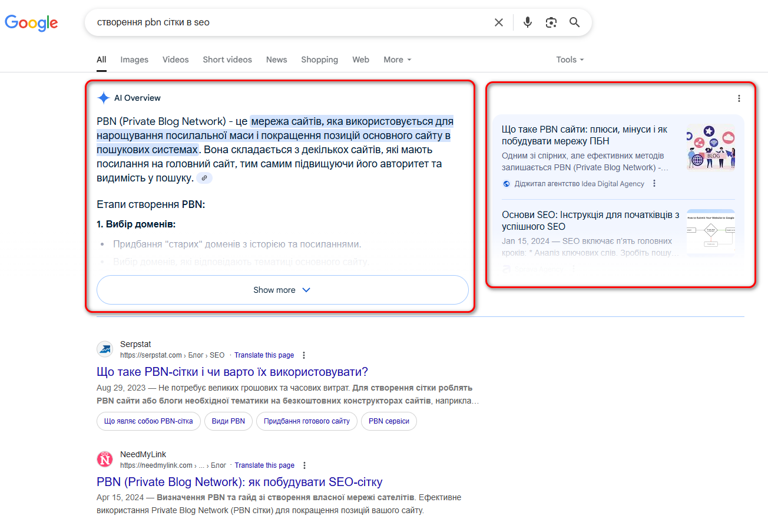Screen dimensions: 768x532
Task: Open 'PBN (Private Blog Network)' NeedMyLink result
Action: tap(240, 482)
